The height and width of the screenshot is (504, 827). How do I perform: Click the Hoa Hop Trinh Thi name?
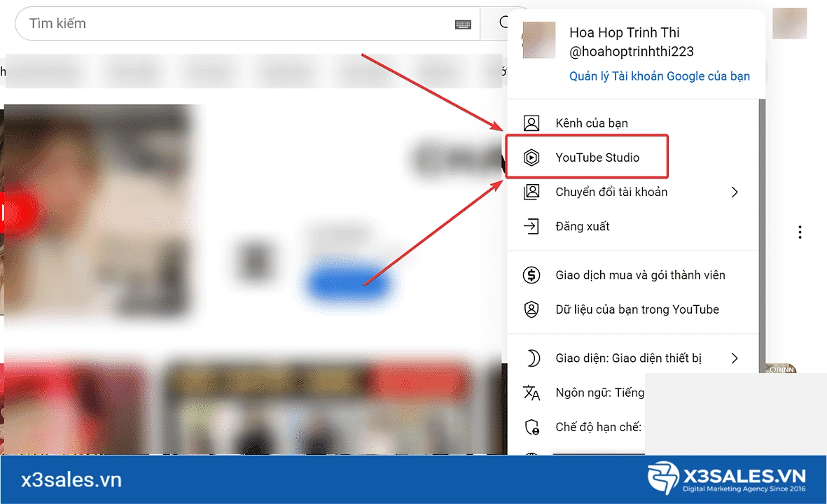625,33
